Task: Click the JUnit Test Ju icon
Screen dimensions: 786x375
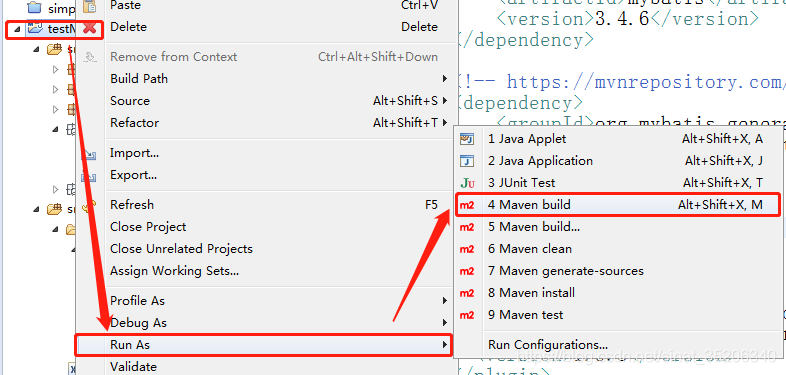Action: click(467, 183)
